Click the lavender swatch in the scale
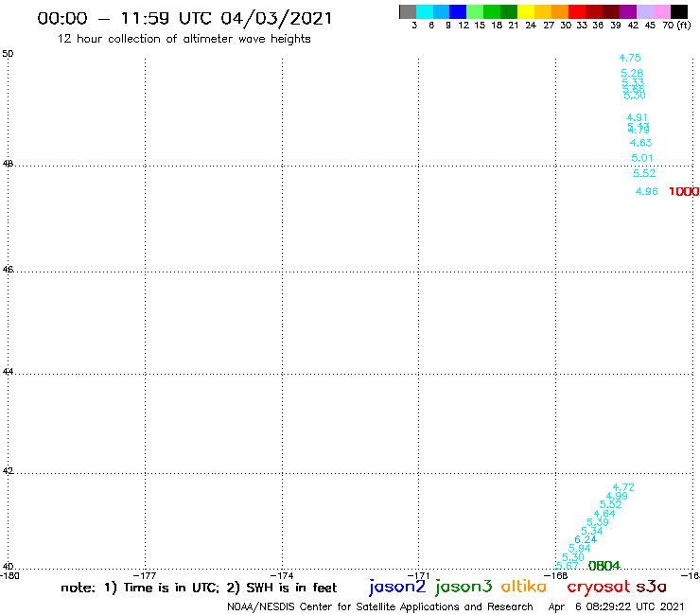 645,11
